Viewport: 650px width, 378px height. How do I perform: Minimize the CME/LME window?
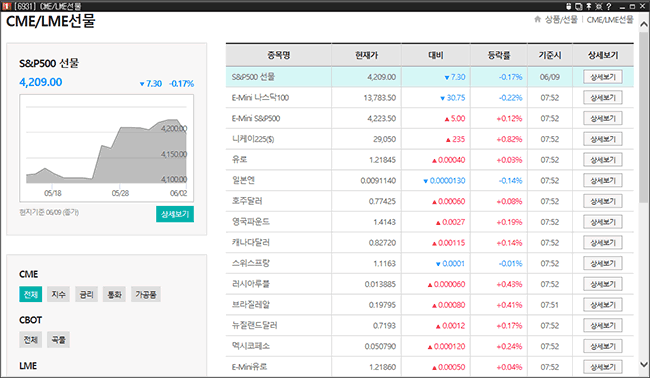click(623, 7)
